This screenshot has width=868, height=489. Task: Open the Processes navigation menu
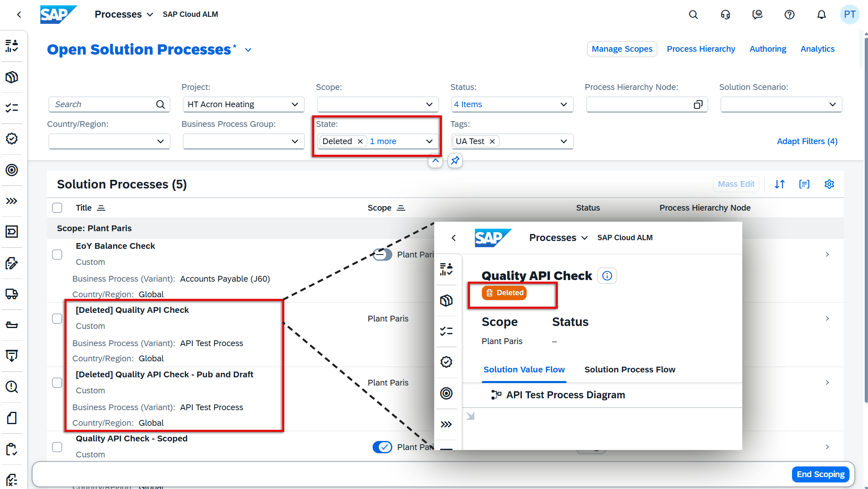[x=124, y=14]
